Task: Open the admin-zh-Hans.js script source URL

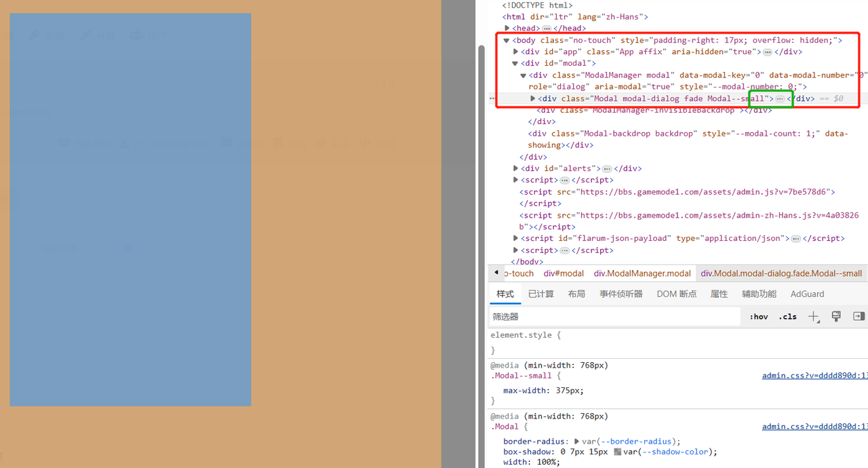Action: 689,221
